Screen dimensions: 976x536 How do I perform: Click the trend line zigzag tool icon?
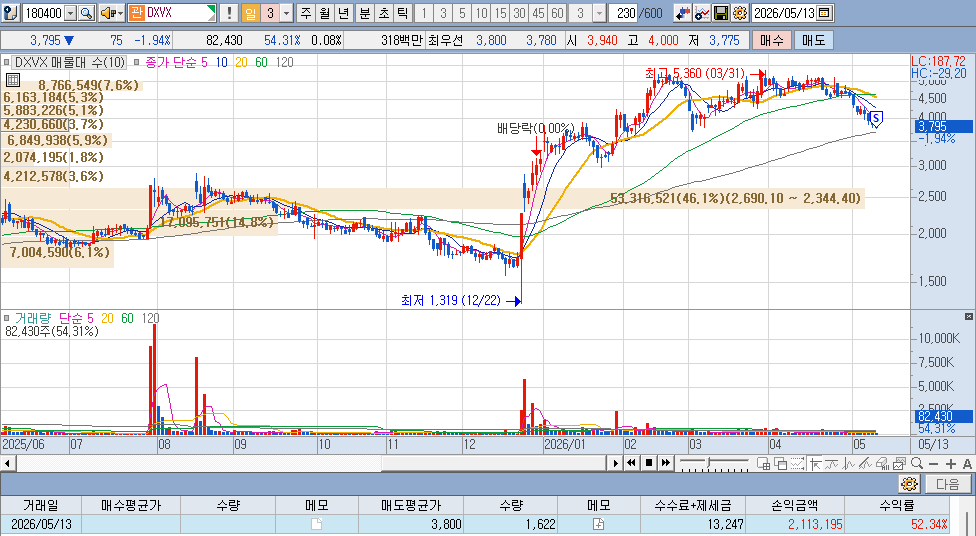click(x=832, y=463)
